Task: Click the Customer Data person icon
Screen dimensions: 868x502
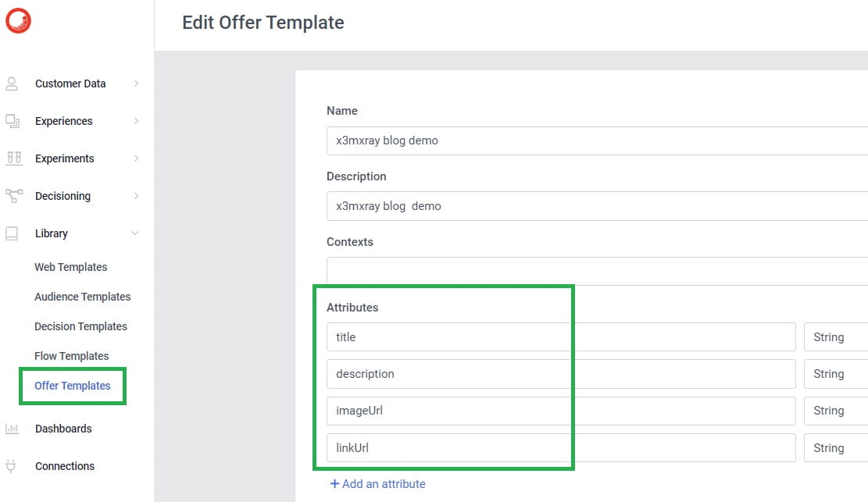Action: [12, 84]
